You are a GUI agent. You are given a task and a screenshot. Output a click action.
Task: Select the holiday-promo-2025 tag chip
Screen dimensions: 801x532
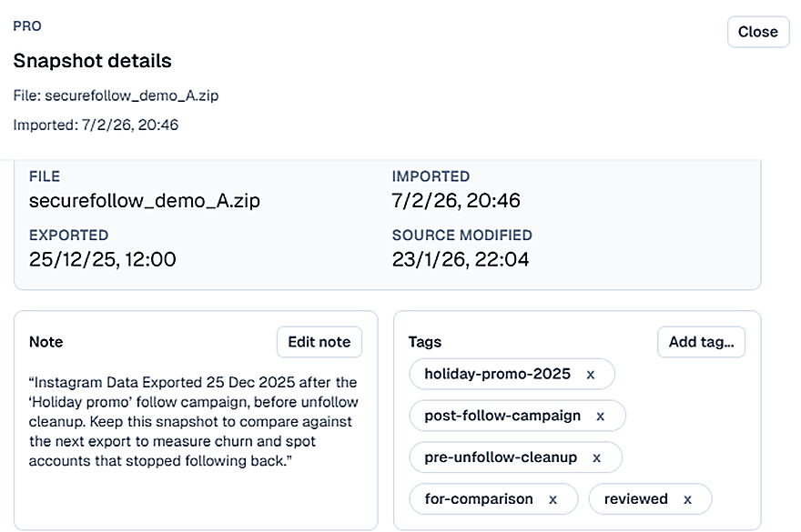click(x=496, y=374)
